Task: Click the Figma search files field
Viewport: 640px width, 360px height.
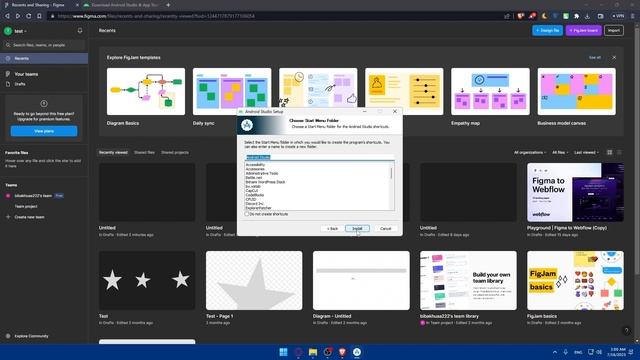Action: (44, 45)
